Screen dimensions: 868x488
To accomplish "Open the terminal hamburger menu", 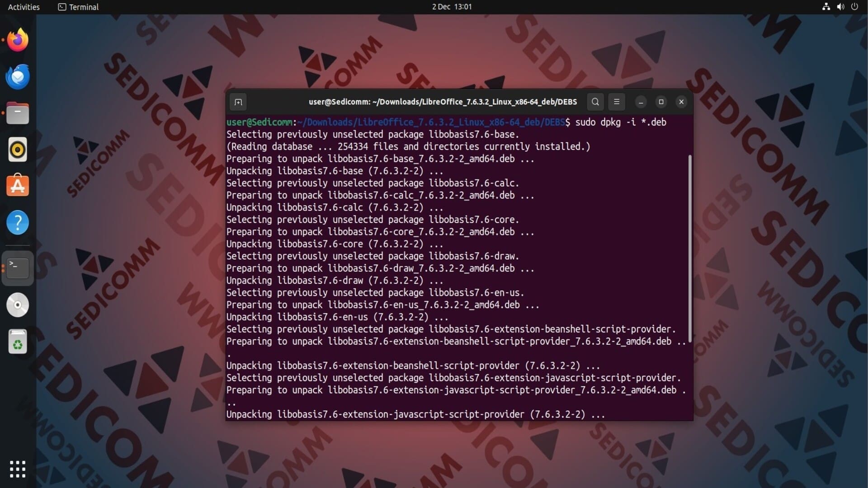I will pyautogui.click(x=617, y=102).
